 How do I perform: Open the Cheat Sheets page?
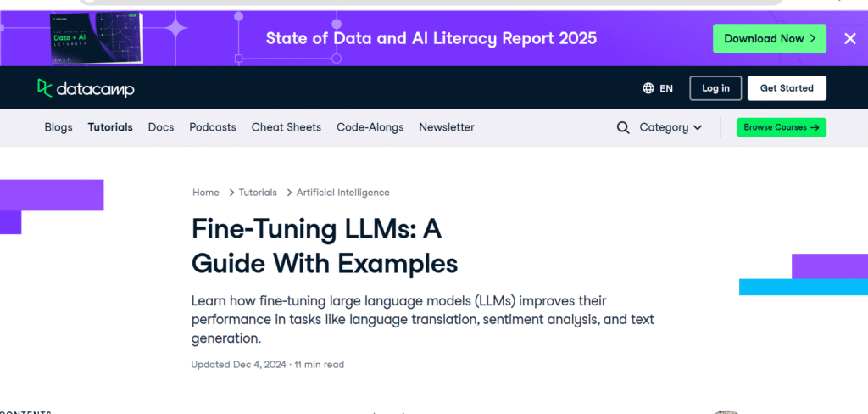[287, 127]
